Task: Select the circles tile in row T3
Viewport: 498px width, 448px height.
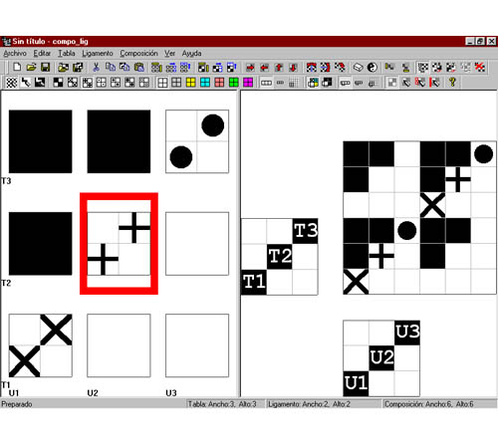Action: (x=197, y=141)
